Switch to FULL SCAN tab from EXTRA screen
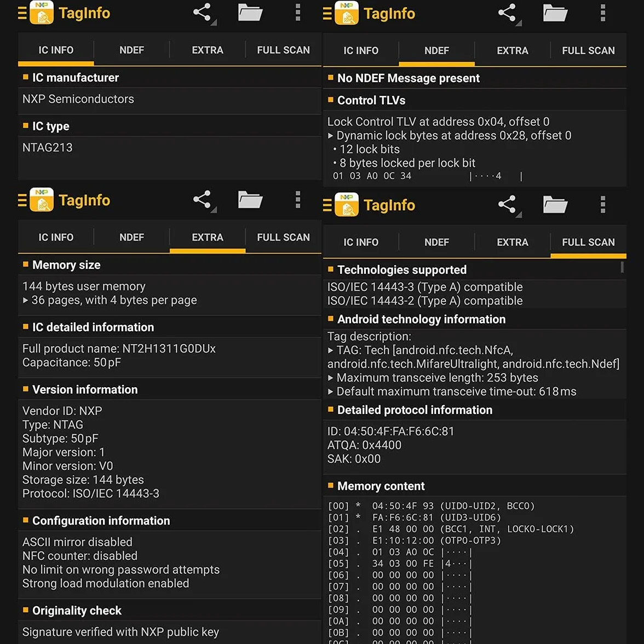This screenshot has width=644, height=644. coord(284,237)
